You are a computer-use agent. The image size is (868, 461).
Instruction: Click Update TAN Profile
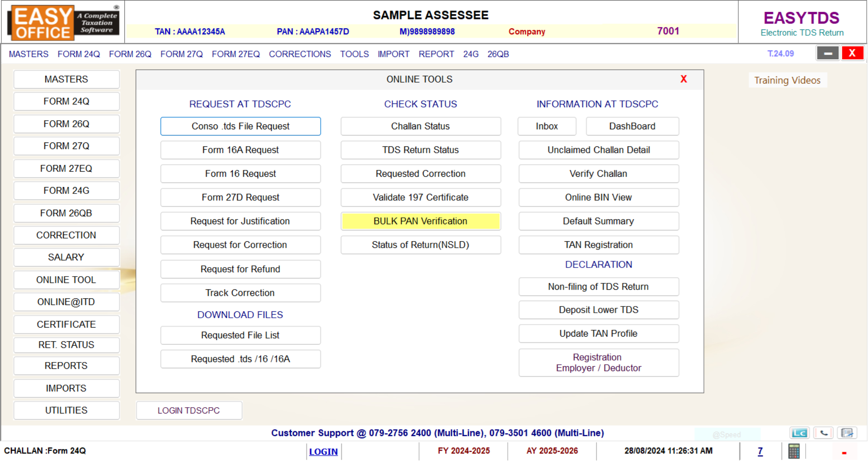pos(599,334)
